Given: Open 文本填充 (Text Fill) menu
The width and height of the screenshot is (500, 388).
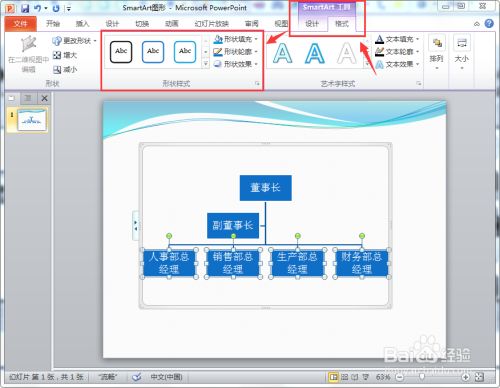Looking at the screenshot, I should point(397,39).
